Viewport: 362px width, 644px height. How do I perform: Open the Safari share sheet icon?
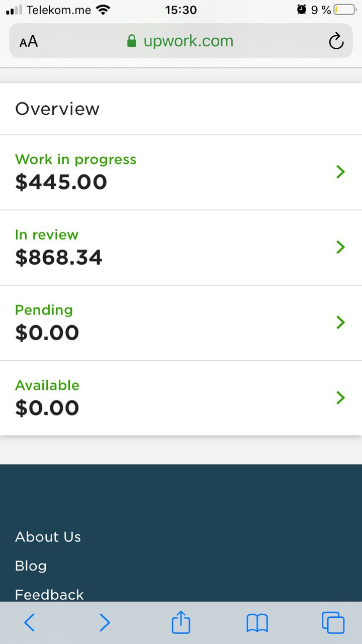181,623
